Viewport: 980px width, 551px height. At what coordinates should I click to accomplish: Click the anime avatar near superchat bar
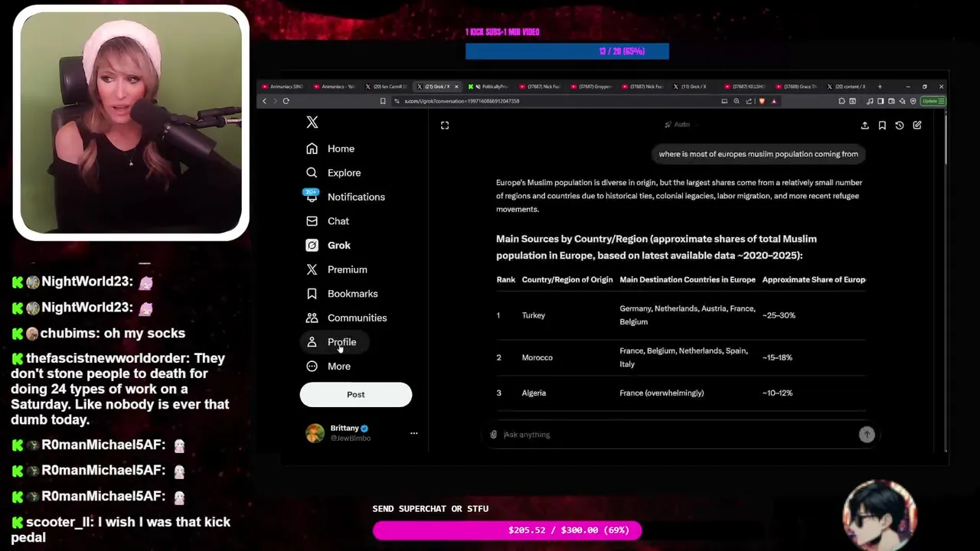(x=880, y=515)
